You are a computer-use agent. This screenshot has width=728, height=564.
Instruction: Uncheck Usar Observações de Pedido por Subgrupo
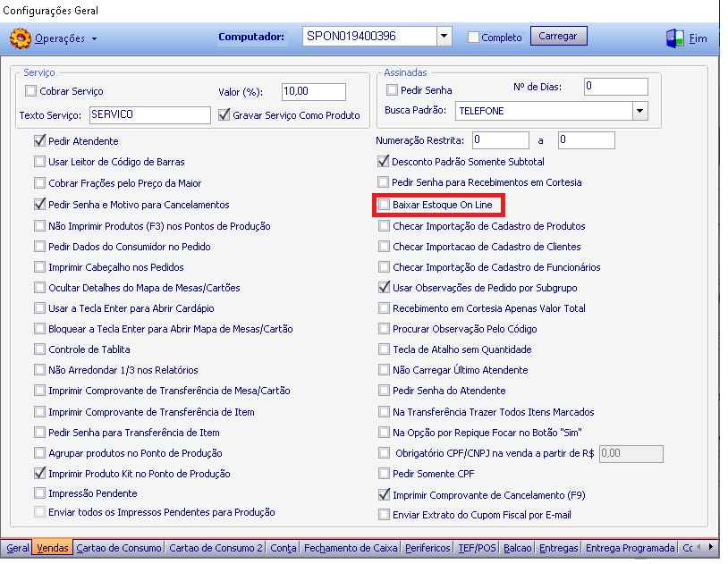[384, 287]
